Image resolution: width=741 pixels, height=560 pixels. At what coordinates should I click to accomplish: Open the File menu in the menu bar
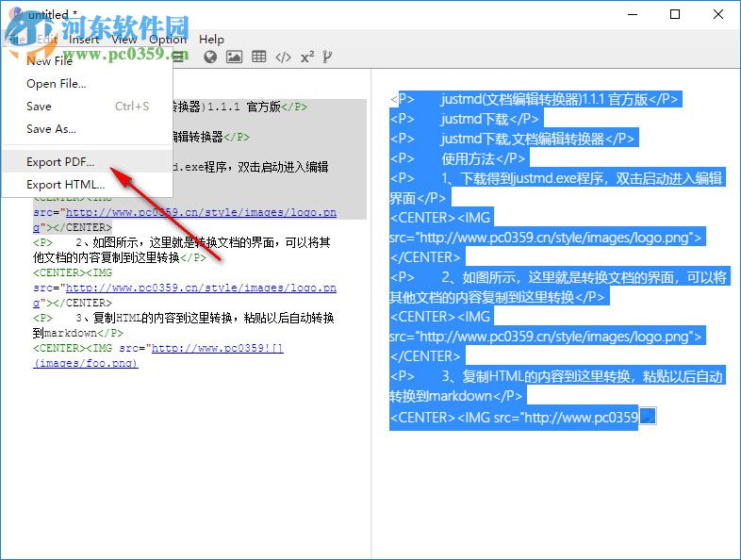tap(16, 40)
